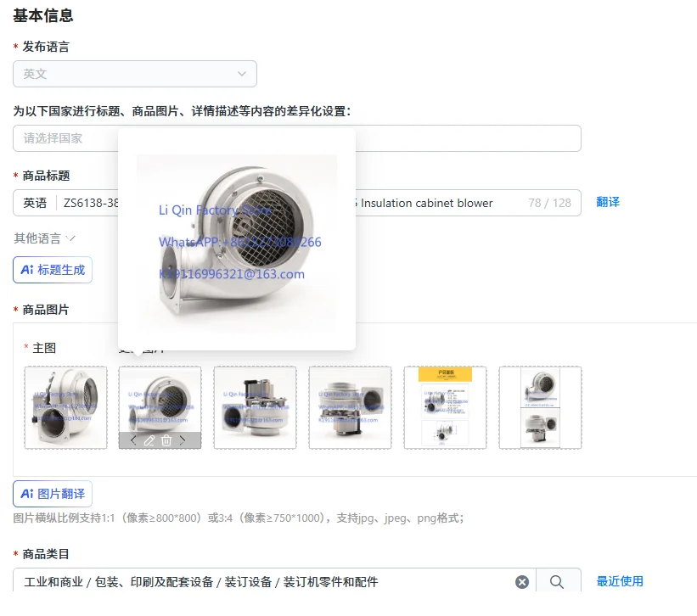Open the 发布语言 dropdown showing 英文
Image resolution: width=697 pixels, height=616 pixels.
tap(135, 74)
